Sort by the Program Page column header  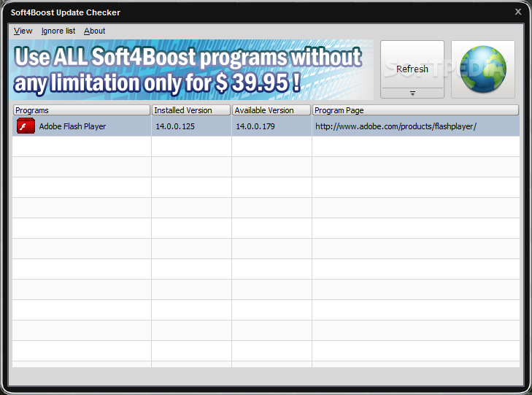coord(416,110)
